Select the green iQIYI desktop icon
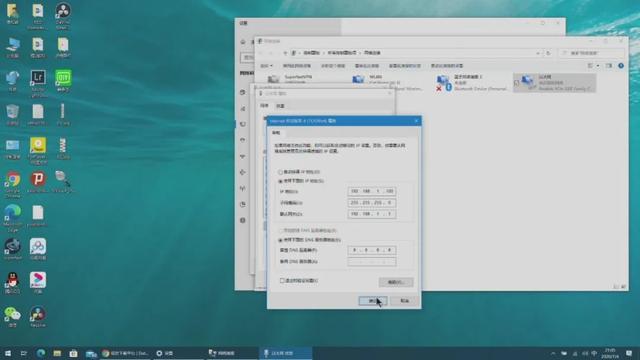This screenshot has height=360, width=640. click(x=63, y=80)
